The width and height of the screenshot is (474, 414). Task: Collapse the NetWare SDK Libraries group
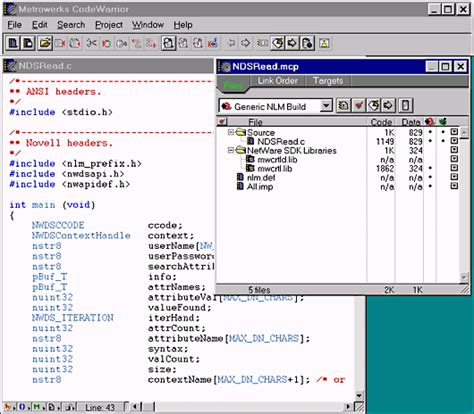tap(231, 150)
